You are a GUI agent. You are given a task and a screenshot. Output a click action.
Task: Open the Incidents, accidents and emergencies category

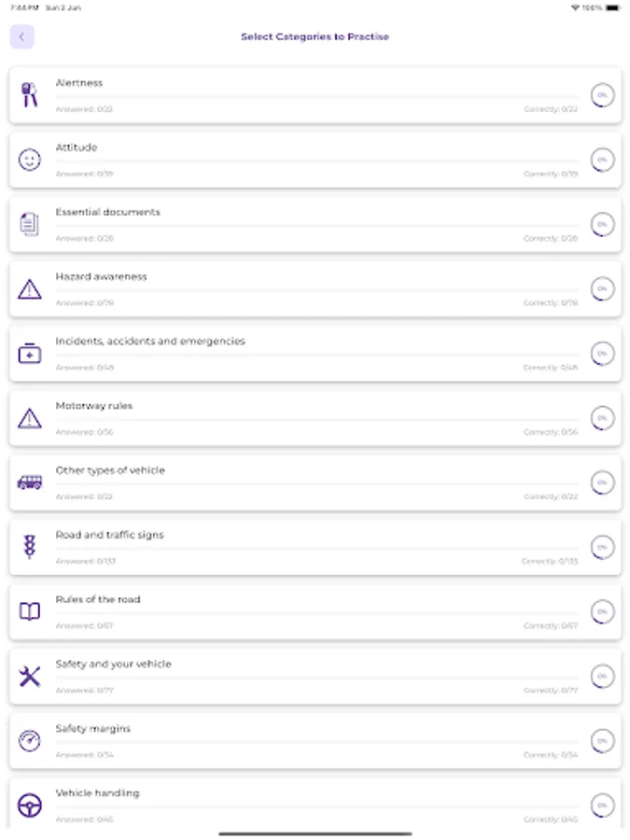315,353
